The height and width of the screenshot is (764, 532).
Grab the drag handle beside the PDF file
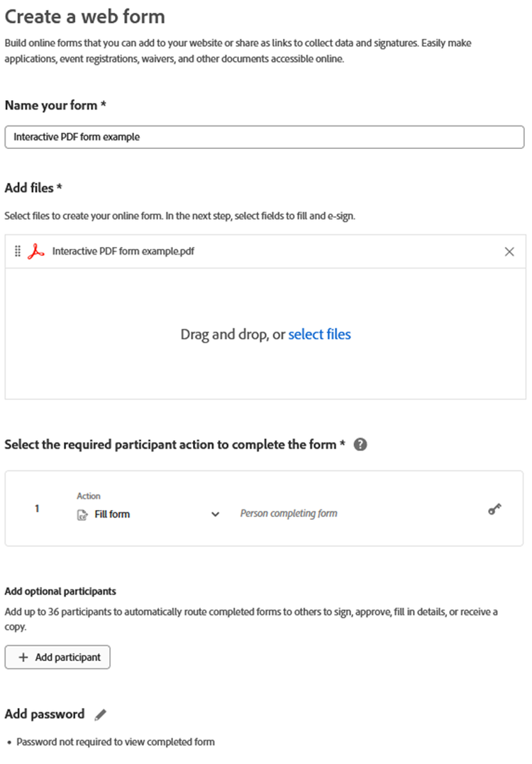18,252
